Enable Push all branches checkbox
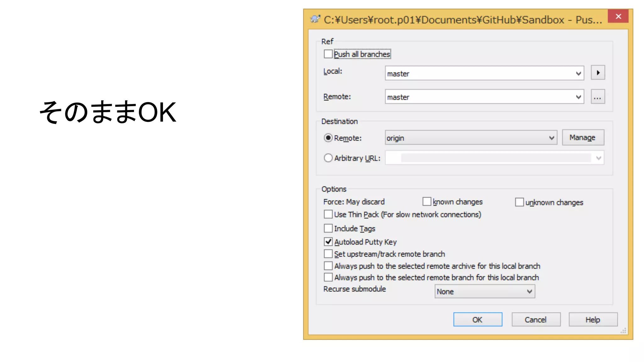Viewport: 644px width, 362px height. tap(328, 54)
